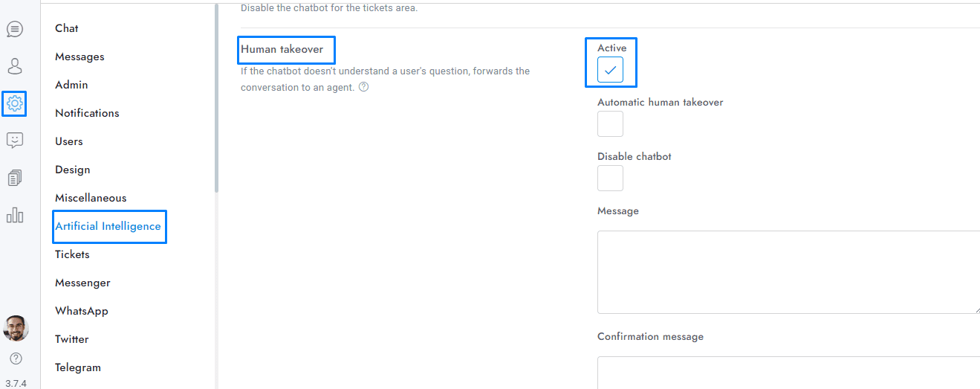Click the settings gear icon
The height and width of the screenshot is (389, 980).
point(15,103)
